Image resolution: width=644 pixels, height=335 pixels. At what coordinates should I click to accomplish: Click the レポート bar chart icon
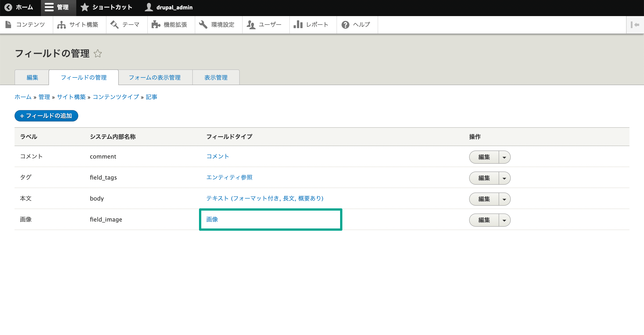tap(298, 25)
